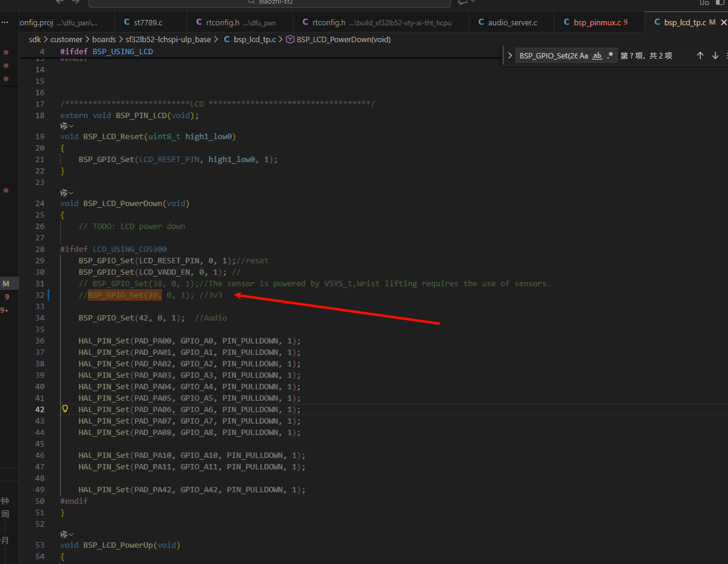728x564 pixels.
Task: Open the sidebar more actions ellipsis
Action: pos(5,22)
